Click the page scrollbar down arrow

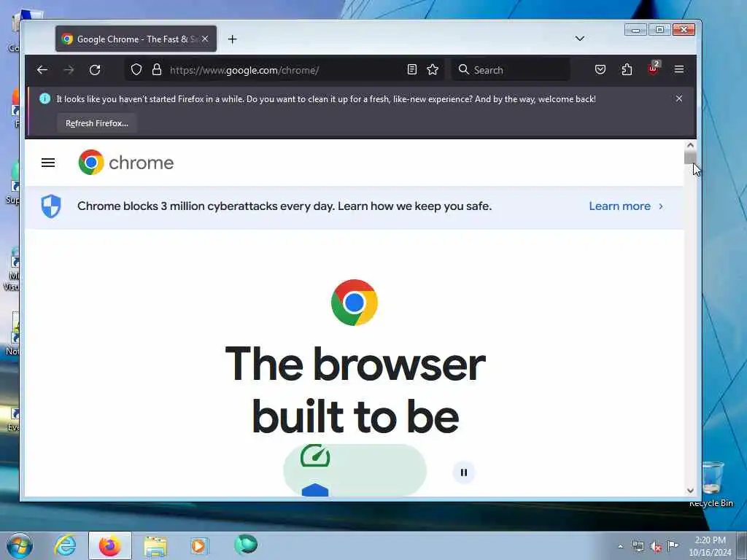(690, 491)
